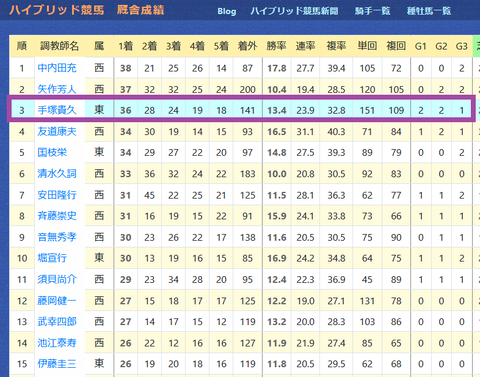Select 勝率 value 16.9 in 堀宣行 row
This screenshot has width=480, height=377.
tap(277, 258)
